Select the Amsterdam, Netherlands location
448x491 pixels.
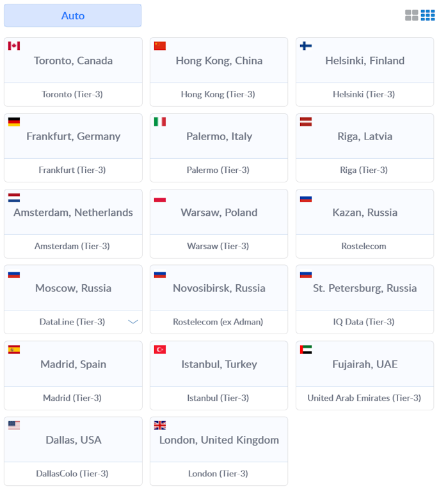(x=73, y=213)
